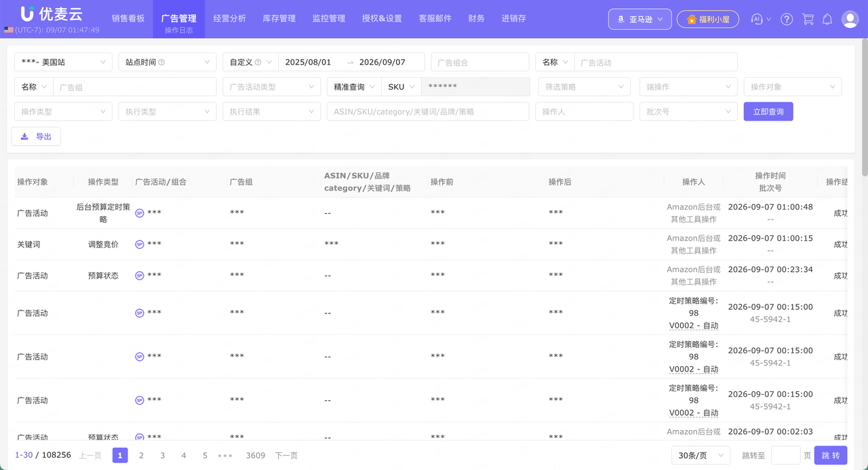
Task: Open the 监控管理 menu
Action: tap(329, 19)
